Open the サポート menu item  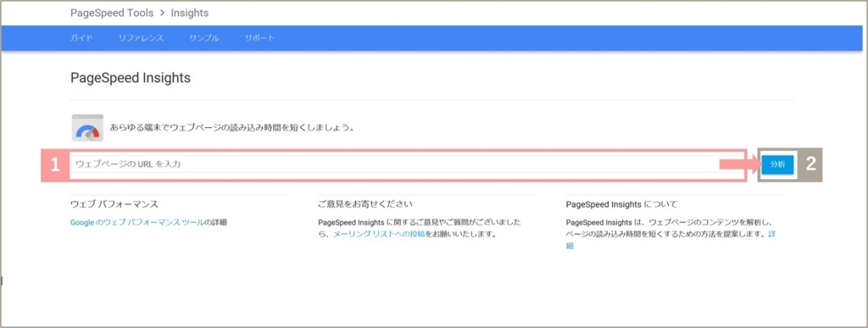[x=259, y=38]
